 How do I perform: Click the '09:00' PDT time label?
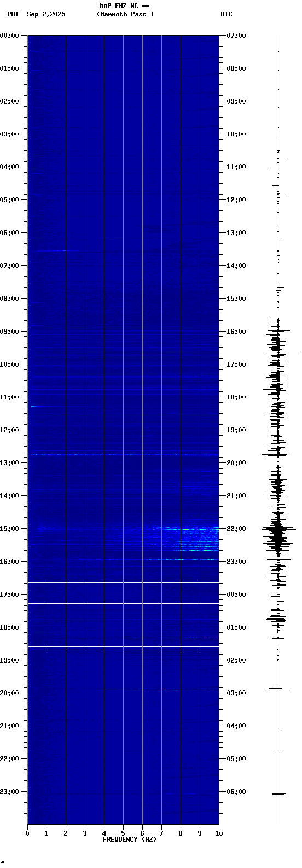click(9, 332)
